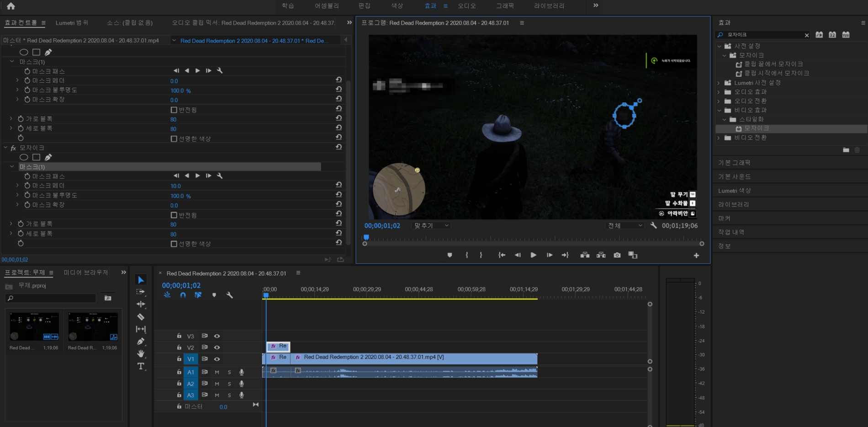Toggle Invert checkbox under lower Mask(1)
Screen dimensions: 868x427
click(x=174, y=215)
